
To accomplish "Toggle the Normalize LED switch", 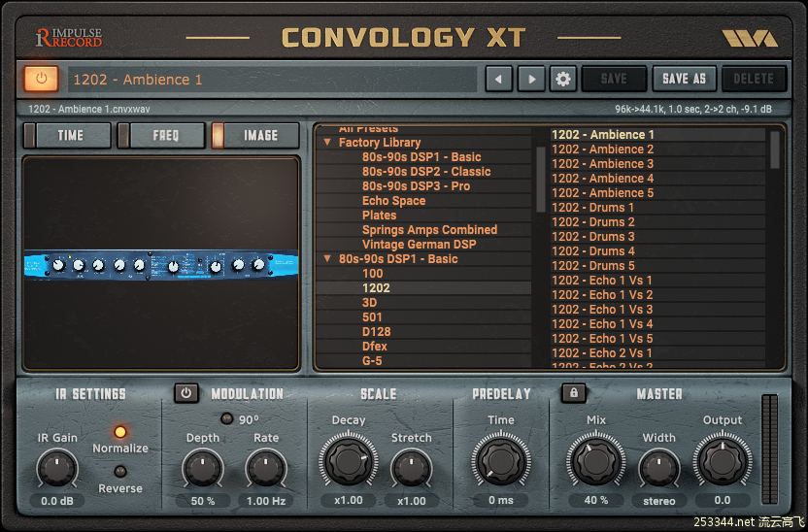I will (x=120, y=432).
